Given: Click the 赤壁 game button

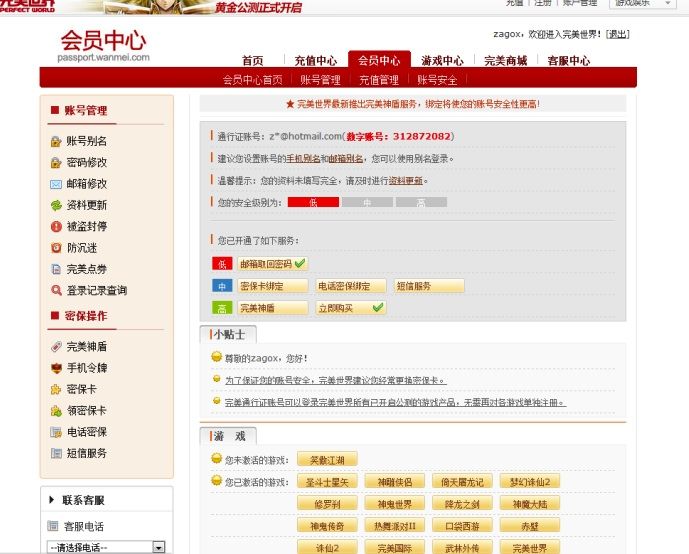Looking at the screenshot, I should tap(529, 525).
